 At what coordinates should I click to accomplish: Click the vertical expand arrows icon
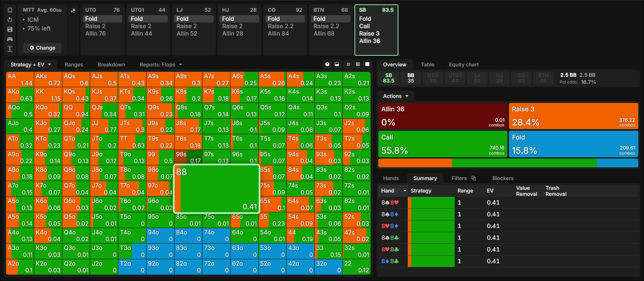tap(10, 49)
